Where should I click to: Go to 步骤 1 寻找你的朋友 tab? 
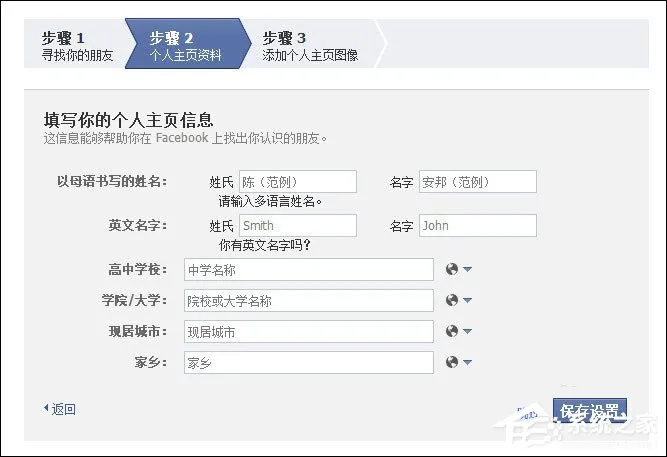point(77,44)
